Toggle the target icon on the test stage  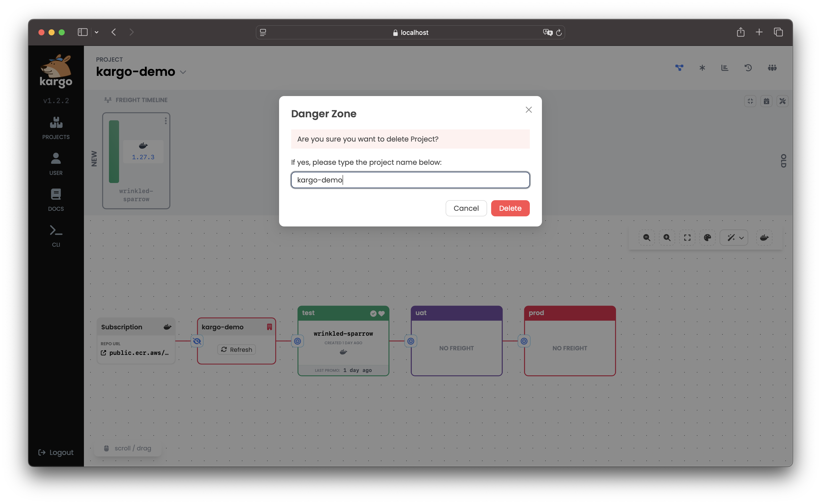pos(297,341)
